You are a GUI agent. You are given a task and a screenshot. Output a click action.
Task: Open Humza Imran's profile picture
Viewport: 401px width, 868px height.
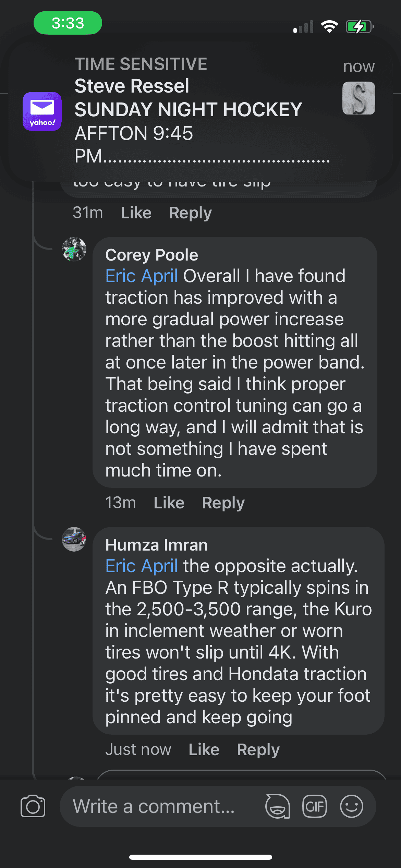74,539
